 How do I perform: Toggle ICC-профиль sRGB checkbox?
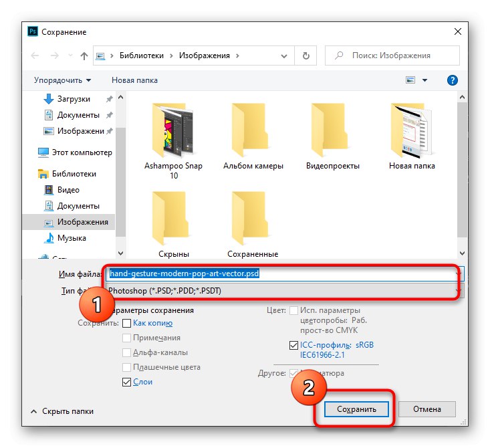click(293, 345)
